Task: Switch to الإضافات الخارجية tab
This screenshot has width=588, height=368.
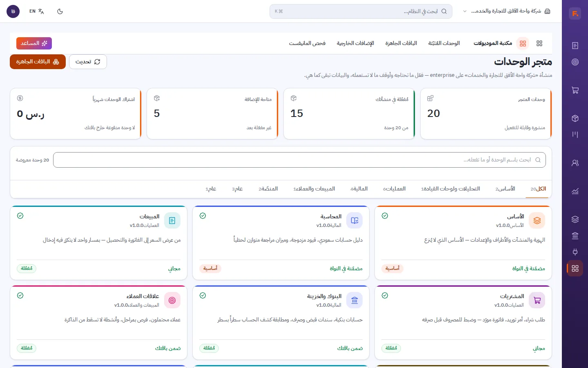Action: (355, 43)
